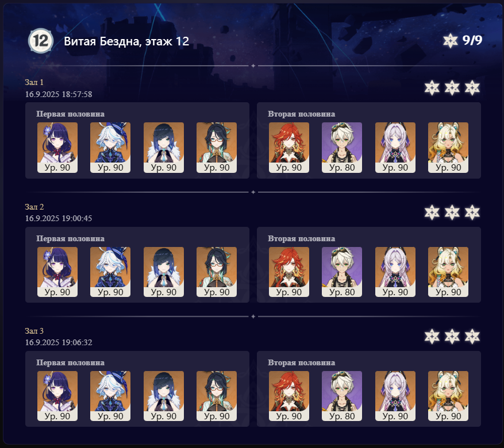This screenshot has height=448, width=504.
Task: Select the level 80 character in Зал 1
Action: click(x=342, y=148)
